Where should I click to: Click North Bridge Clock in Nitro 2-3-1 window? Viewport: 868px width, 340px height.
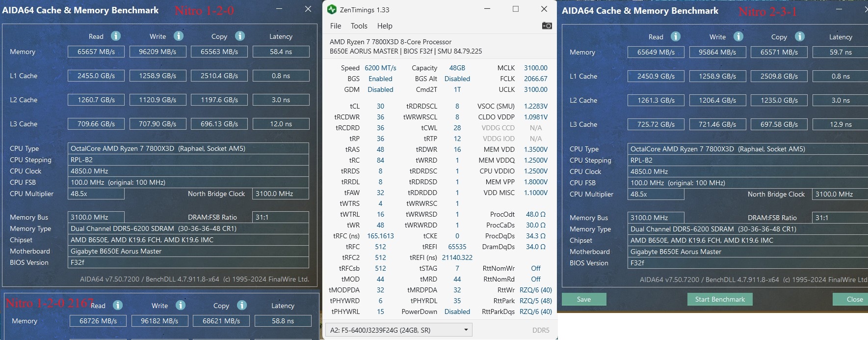point(840,194)
